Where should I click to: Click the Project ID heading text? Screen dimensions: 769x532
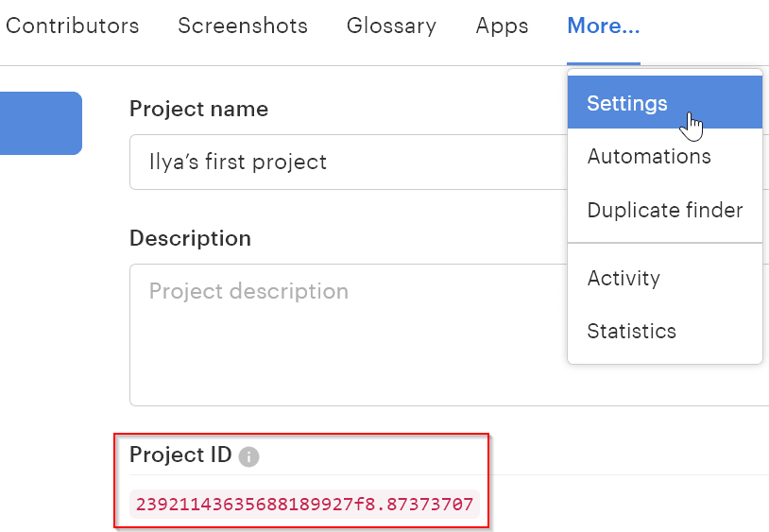point(180,455)
